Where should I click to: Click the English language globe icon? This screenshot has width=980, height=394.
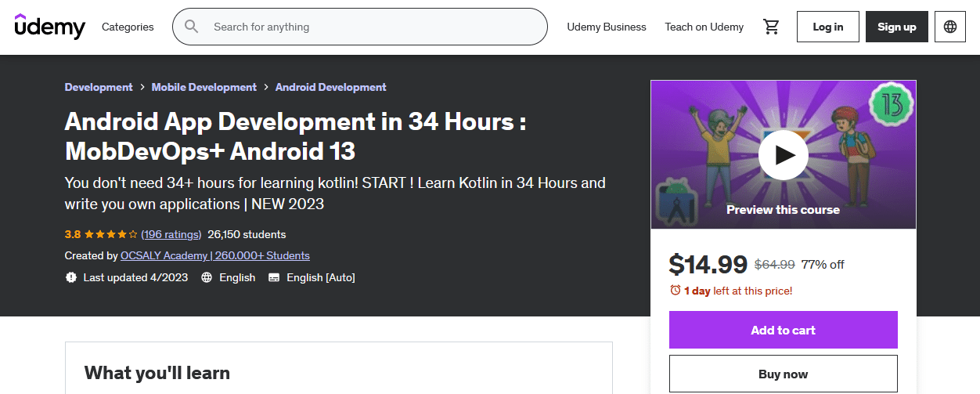pyautogui.click(x=207, y=277)
